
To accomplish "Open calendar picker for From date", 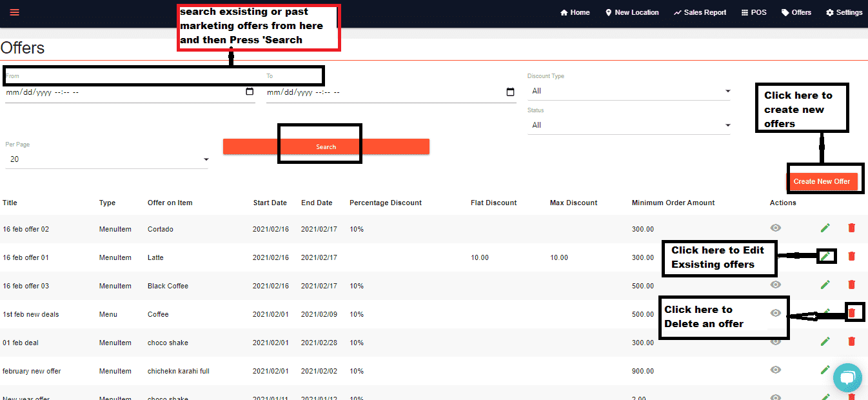I will click(250, 92).
